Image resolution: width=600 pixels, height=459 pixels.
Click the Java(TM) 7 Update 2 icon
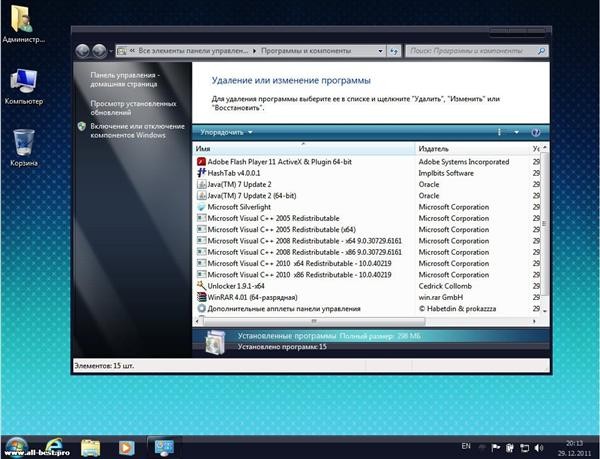201,184
